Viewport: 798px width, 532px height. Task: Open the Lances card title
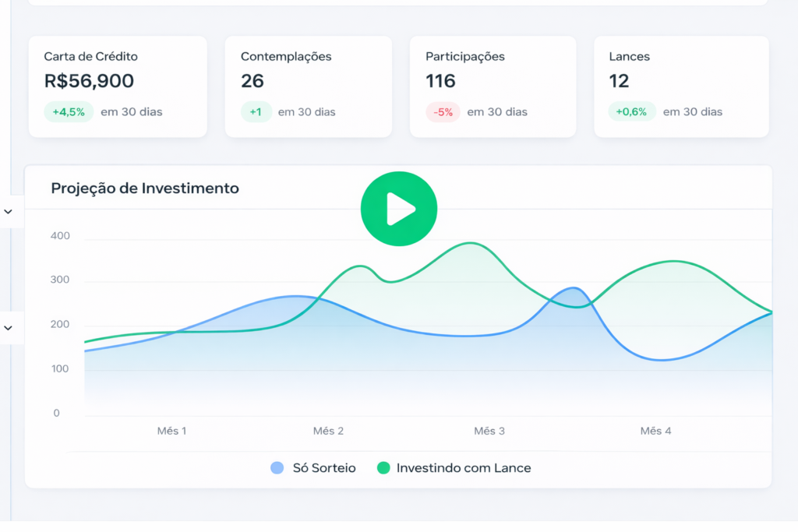tap(629, 57)
